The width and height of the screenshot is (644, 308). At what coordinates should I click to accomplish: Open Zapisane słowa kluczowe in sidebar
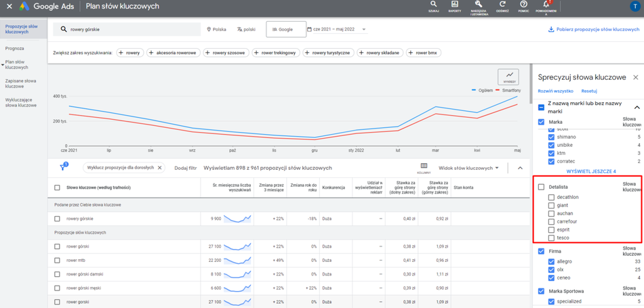coord(20,83)
